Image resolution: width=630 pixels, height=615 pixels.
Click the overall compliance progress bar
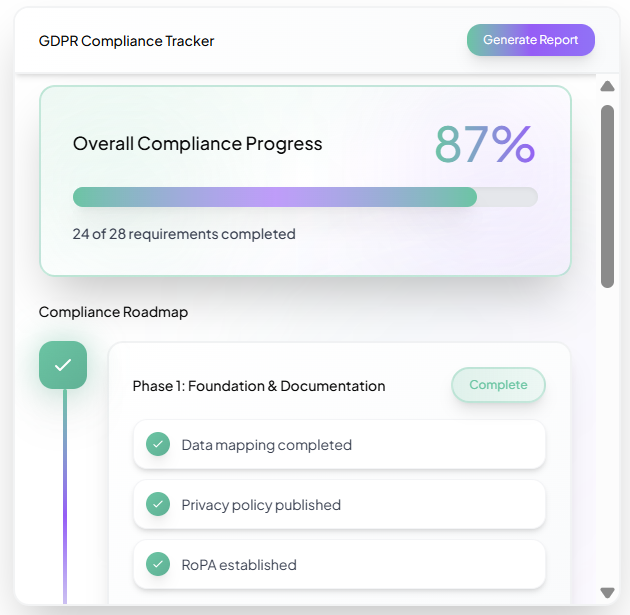305,197
